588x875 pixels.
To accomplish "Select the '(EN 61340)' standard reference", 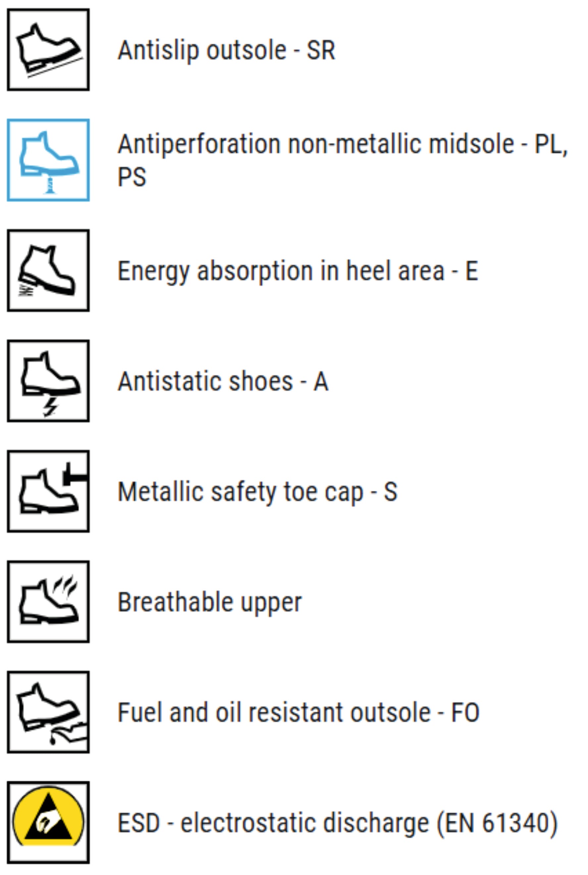I will [497, 823].
